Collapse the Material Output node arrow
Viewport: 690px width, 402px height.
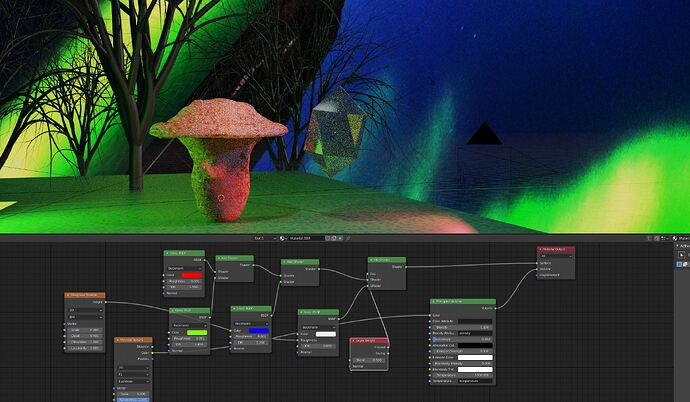click(x=540, y=249)
